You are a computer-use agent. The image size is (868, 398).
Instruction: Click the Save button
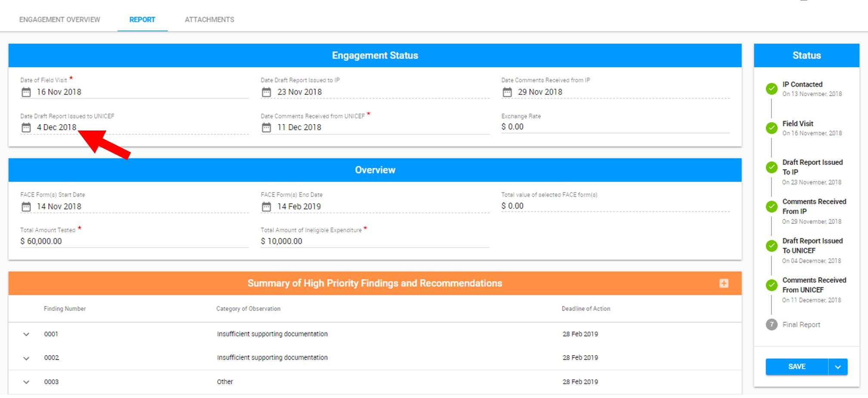[797, 367]
